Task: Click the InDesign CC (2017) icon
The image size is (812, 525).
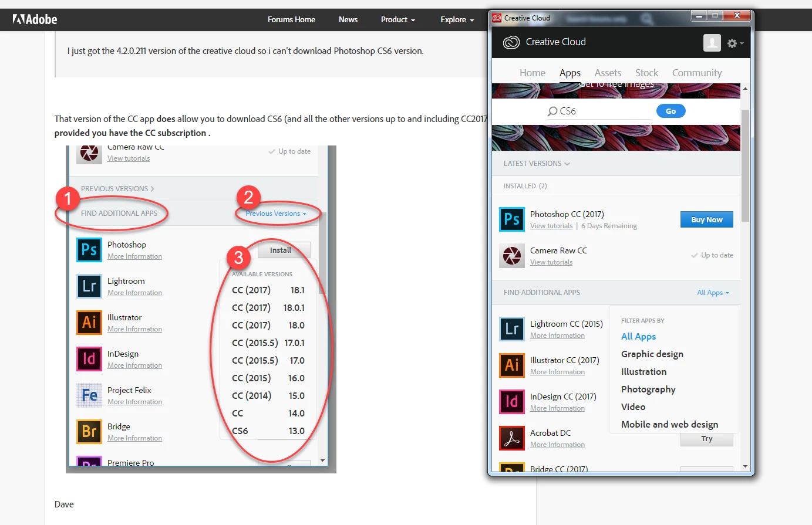Action: [511, 402]
